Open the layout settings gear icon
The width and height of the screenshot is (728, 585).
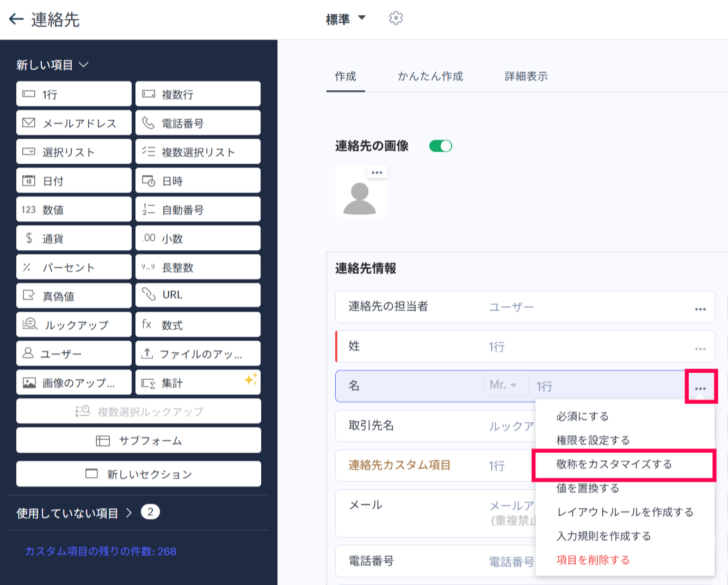point(396,19)
